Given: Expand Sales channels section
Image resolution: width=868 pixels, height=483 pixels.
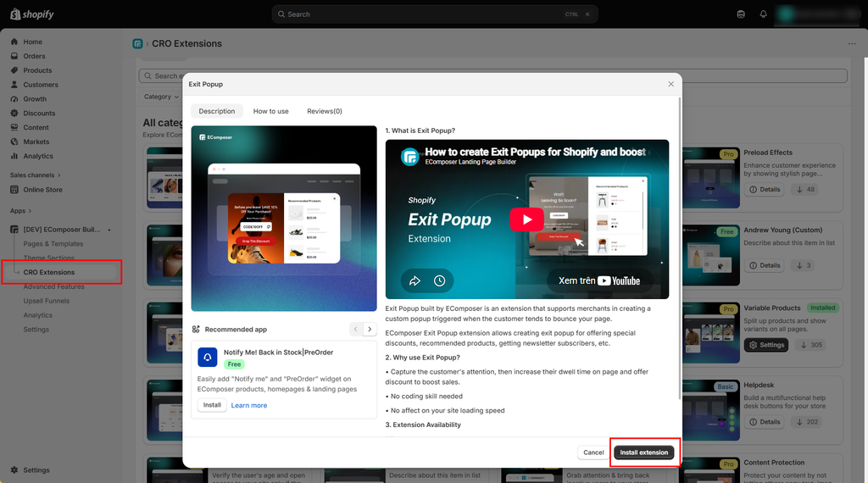Looking at the screenshot, I should (x=36, y=175).
